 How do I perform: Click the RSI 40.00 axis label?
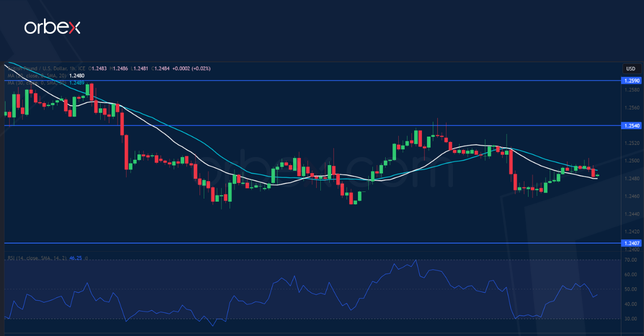click(x=631, y=304)
